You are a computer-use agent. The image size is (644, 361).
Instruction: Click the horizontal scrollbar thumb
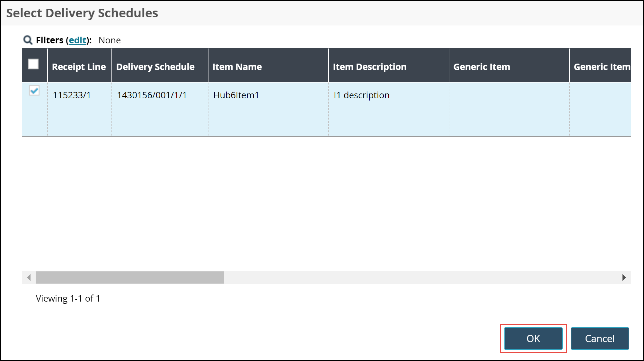point(129,277)
